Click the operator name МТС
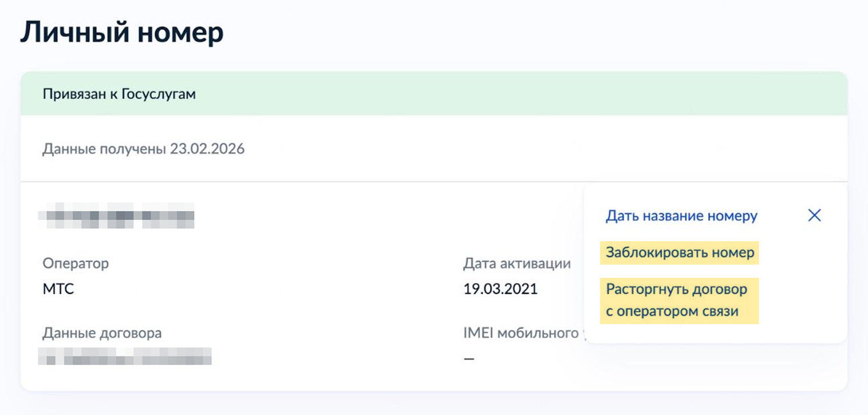 click(x=59, y=289)
